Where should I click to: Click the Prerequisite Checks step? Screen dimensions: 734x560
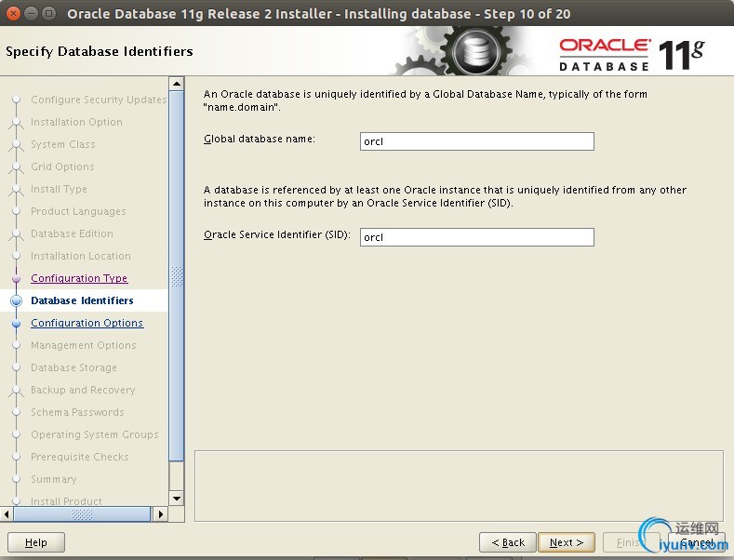tap(80, 457)
